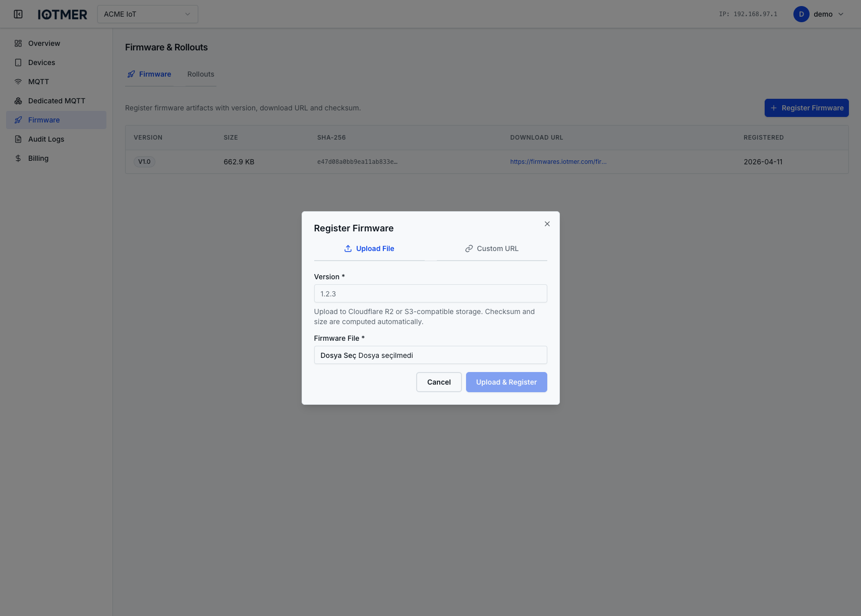861x616 pixels.
Task: Close the Register Firmware dialog
Action: tap(547, 224)
